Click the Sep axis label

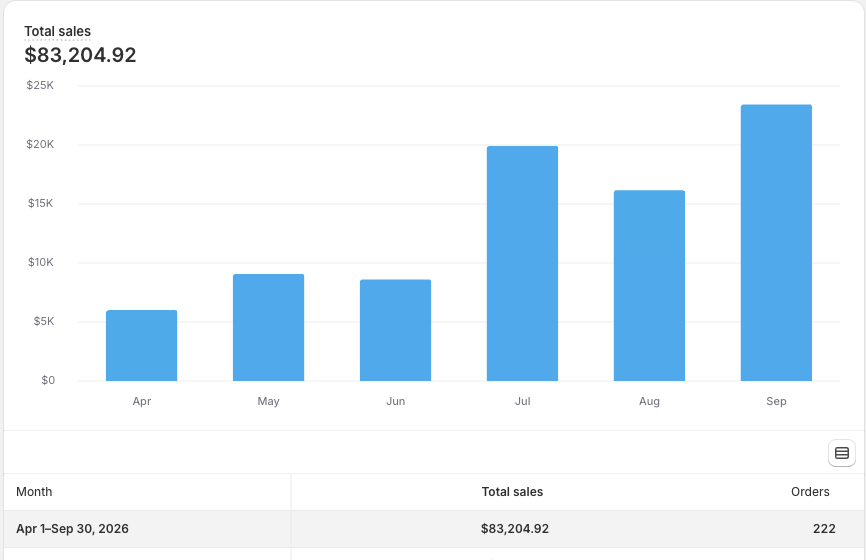pos(776,401)
